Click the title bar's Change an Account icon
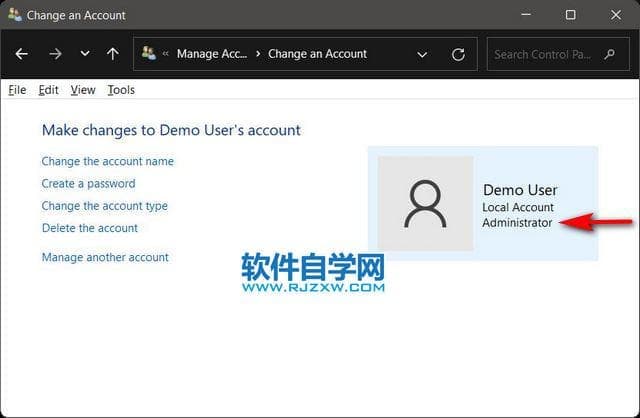 point(14,15)
